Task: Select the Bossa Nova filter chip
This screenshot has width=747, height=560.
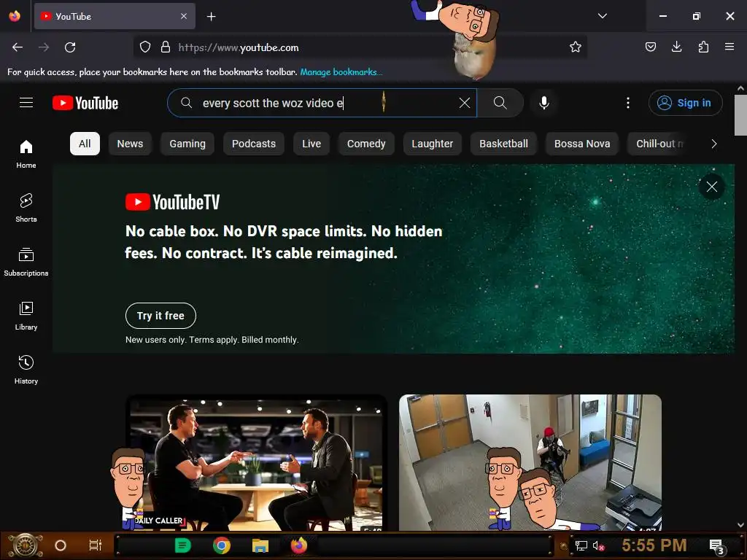Action: (582, 144)
